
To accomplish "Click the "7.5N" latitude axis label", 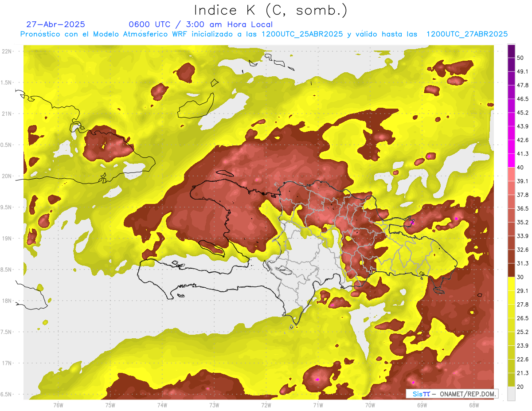I will tap(7, 332).
